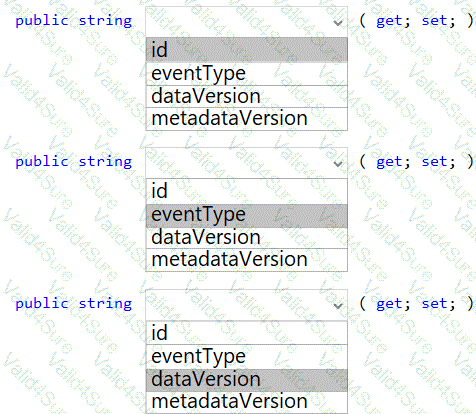Click the third empty combo box field

(246, 305)
